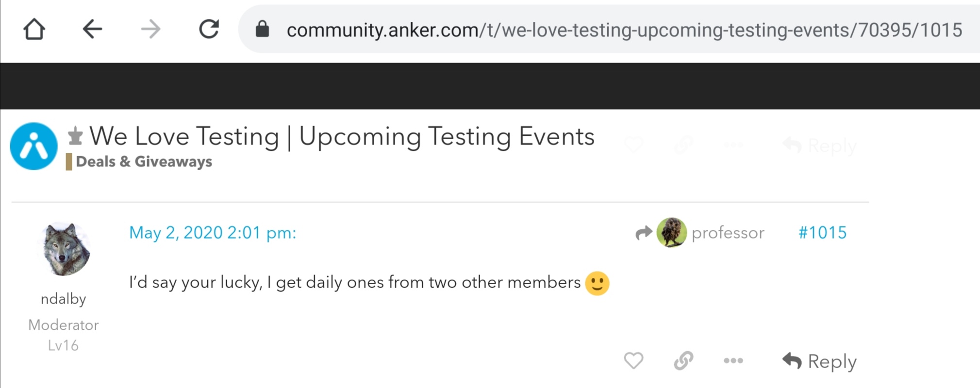Image resolution: width=980 pixels, height=388 pixels.
Task: Expand the in-reply-to professor arrow
Action: (644, 233)
